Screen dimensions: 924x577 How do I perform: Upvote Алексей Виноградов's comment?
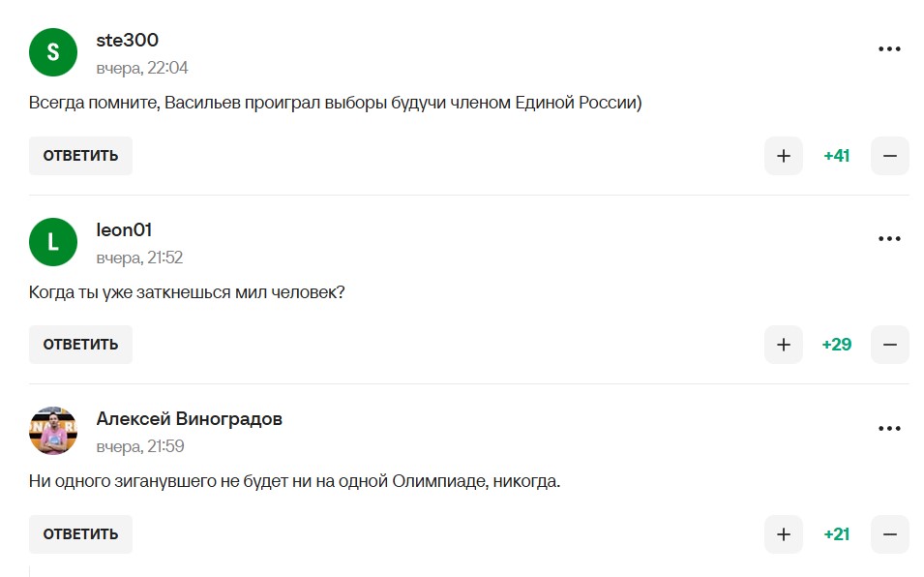[x=783, y=534]
